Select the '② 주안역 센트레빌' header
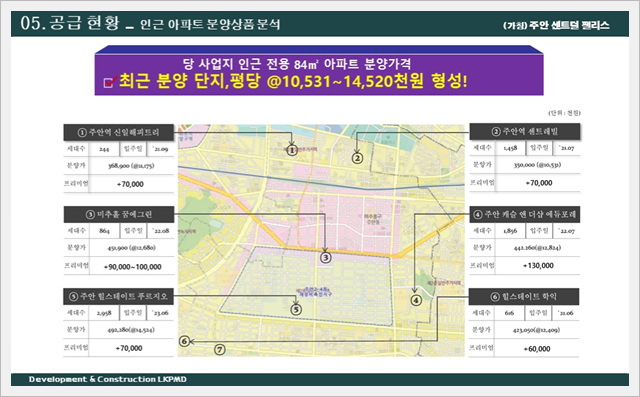Screen dimensions: 640x397 [x=525, y=132]
